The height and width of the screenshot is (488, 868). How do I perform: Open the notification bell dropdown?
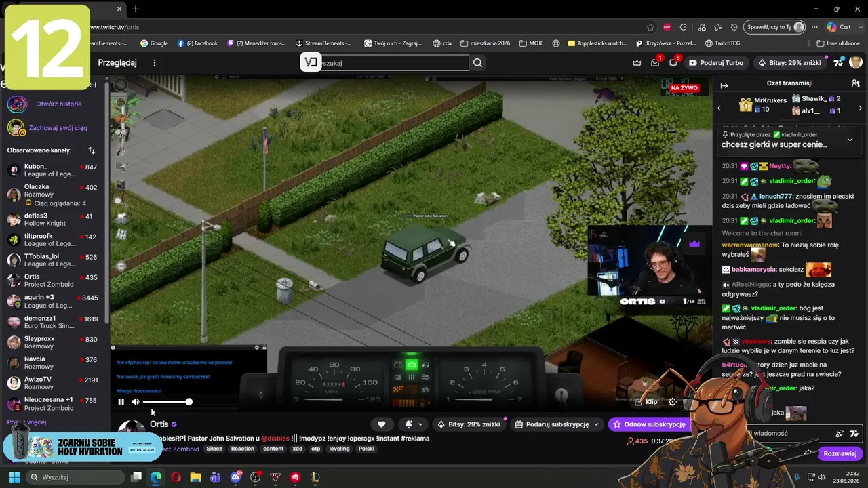[413, 424]
